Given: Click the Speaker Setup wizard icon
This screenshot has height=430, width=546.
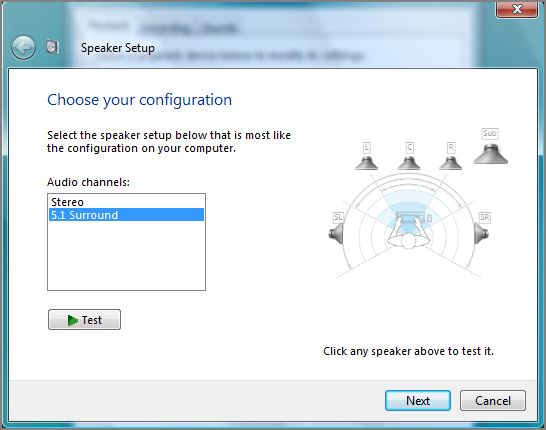Looking at the screenshot, I should (x=53, y=47).
